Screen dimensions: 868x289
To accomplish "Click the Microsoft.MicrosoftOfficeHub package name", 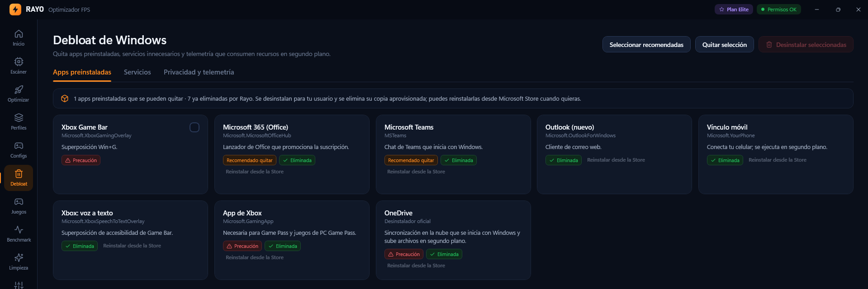I will (x=257, y=135).
